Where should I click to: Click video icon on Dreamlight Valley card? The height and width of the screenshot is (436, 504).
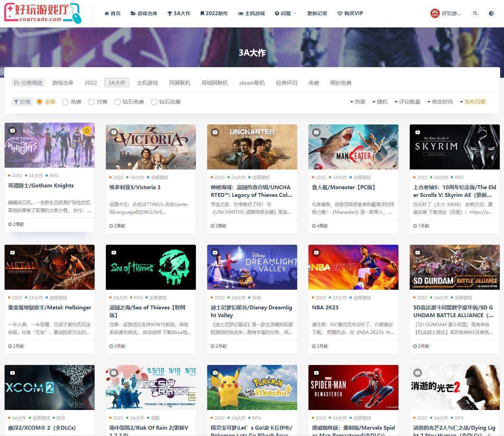pyautogui.click(x=215, y=252)
